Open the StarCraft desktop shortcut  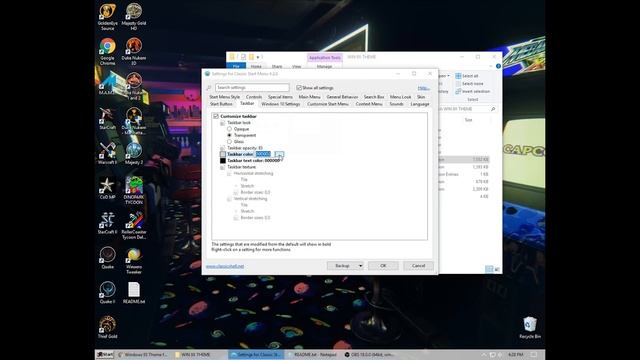[x=107, y=119]
